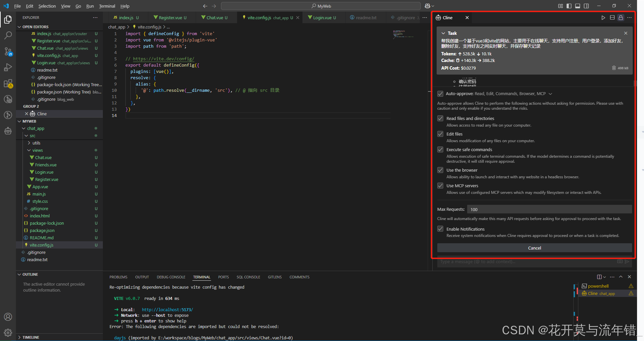Click the Max Requests input field
The image size is (644, 341).
click(549, 209)
